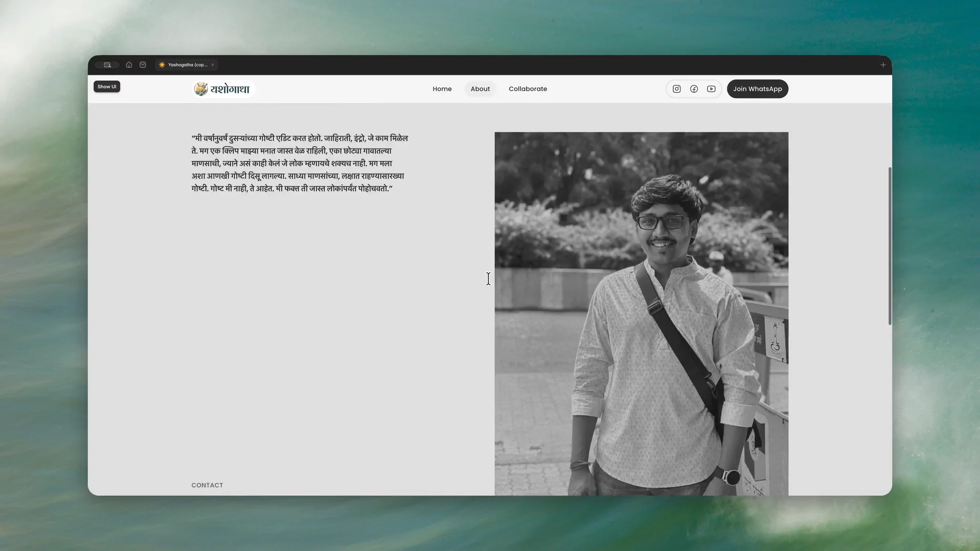
Task: Close the Yashogatha tab
Action: pos(213,65)
